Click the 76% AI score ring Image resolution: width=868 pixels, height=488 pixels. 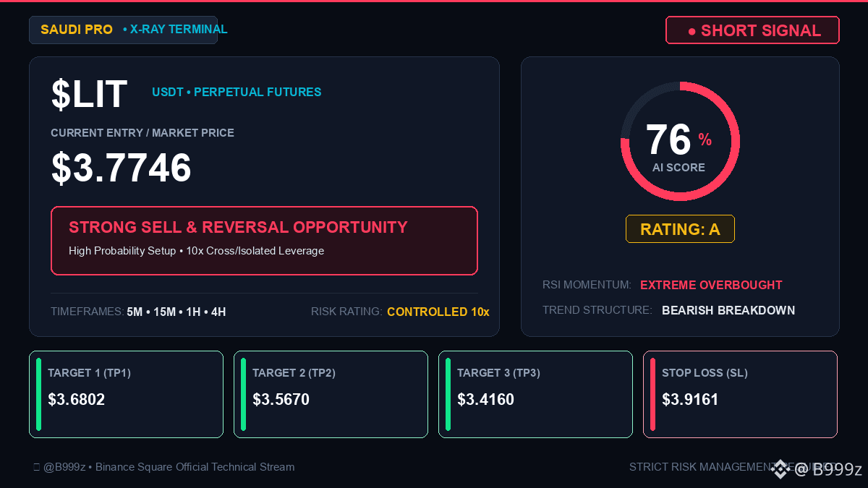coord(680,141)
